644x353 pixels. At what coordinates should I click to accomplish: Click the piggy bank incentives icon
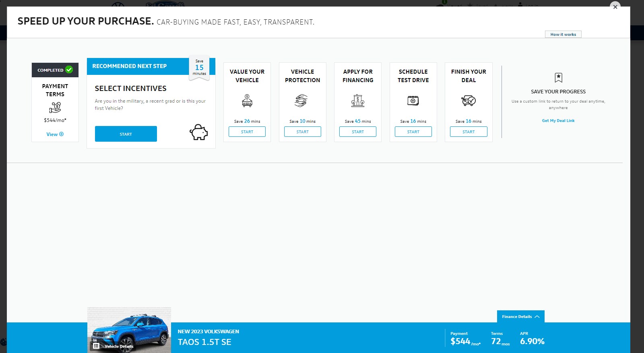(x=198, y=132)
